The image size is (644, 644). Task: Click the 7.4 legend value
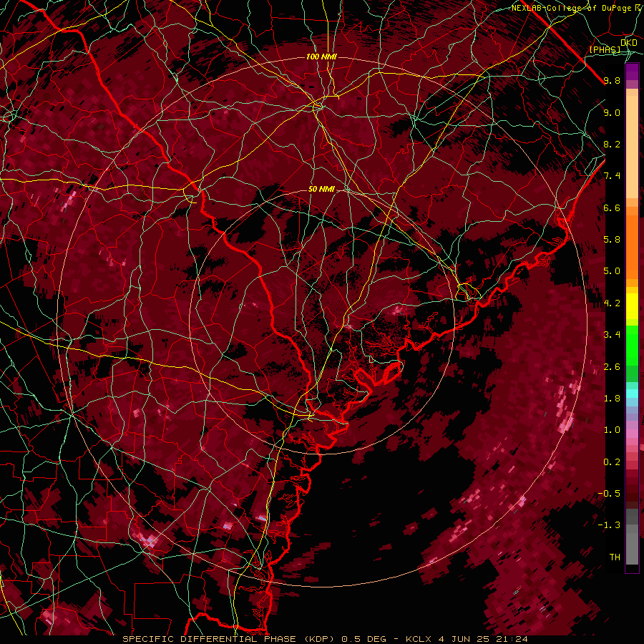click(x=612, y=176)
